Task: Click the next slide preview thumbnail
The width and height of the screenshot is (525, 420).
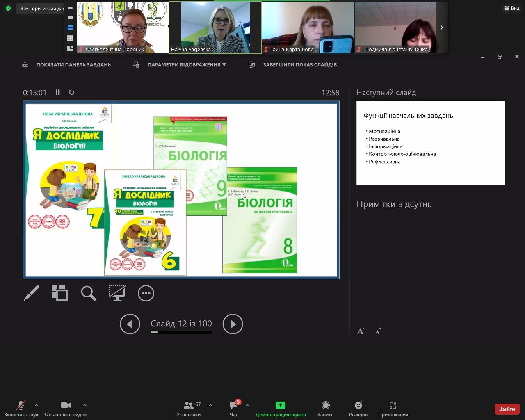Action: coord(431,143)
